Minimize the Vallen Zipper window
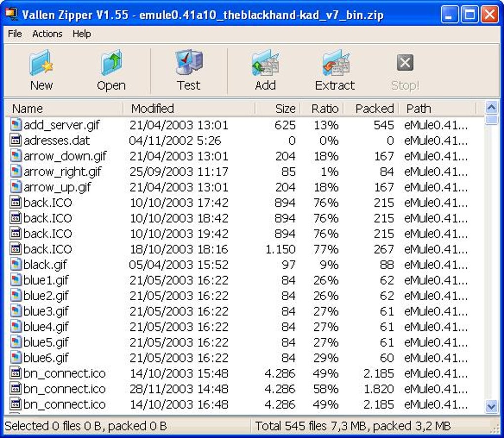Image resolution: width=504 pixels, height=438 pixels. click(x=450, y=15)
